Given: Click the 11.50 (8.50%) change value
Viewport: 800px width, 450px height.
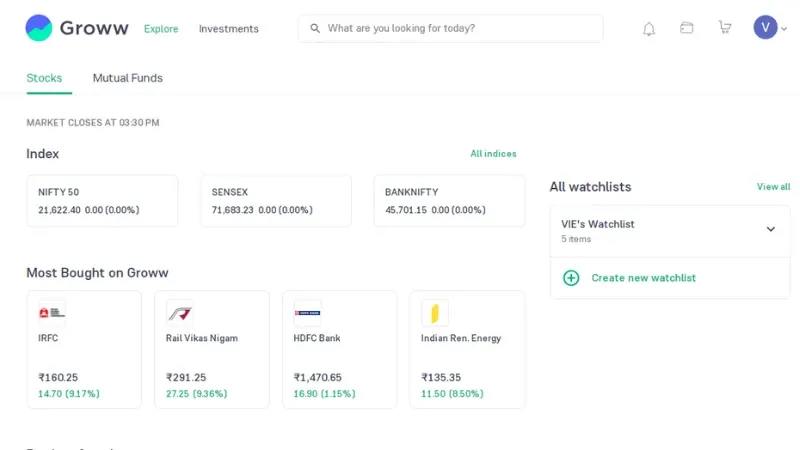Looking at the screenshot, I should 452,394.
